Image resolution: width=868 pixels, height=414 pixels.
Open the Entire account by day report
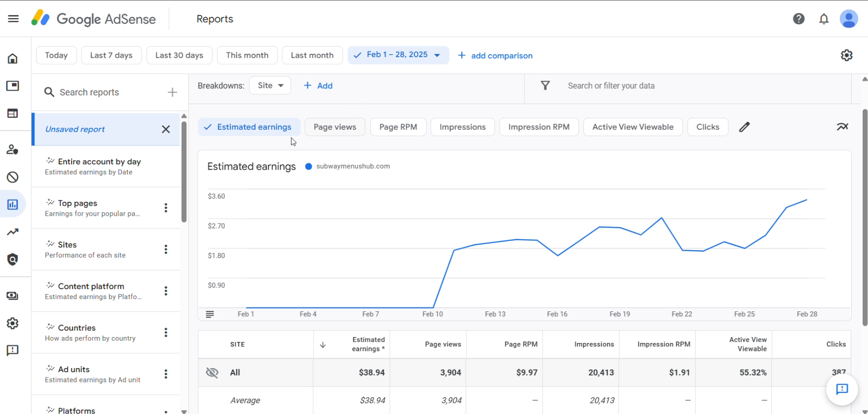pos(106,166)
